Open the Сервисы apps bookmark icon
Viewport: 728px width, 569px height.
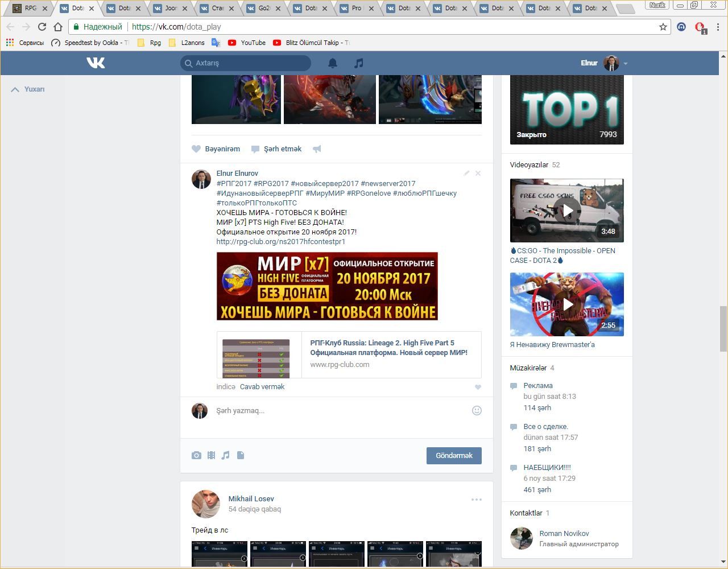[10, 43]
